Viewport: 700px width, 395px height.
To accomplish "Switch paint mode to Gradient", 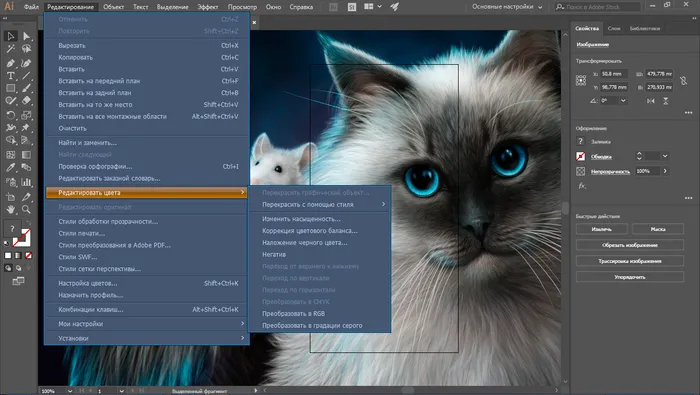I will coord(18,256).
